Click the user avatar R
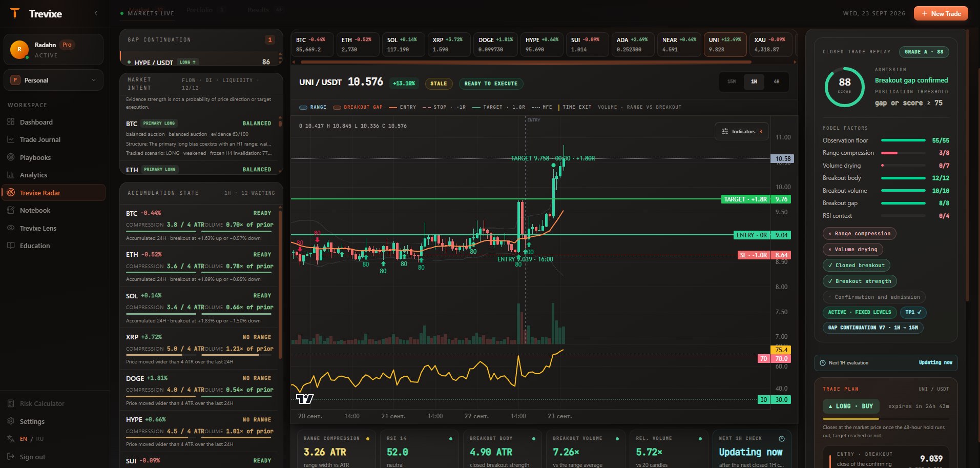This screenshot has height=468, width=980. coord(19,50)
